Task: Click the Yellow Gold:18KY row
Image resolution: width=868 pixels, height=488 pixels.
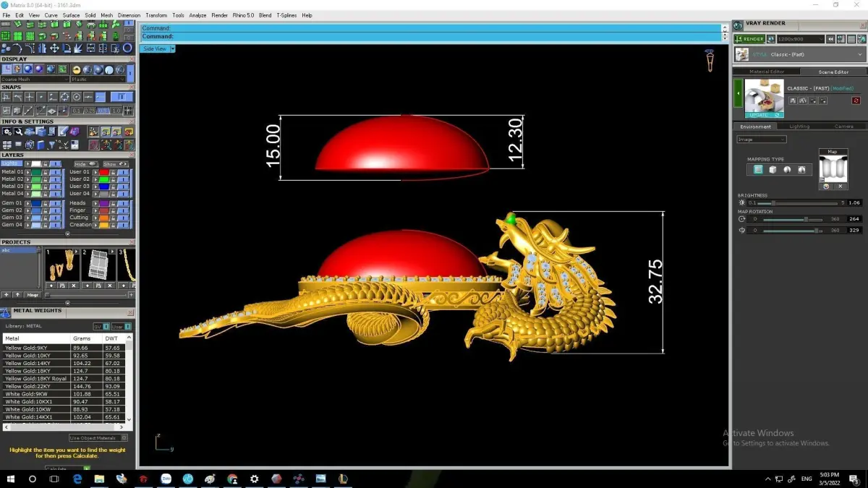Action: coord(64,371)
